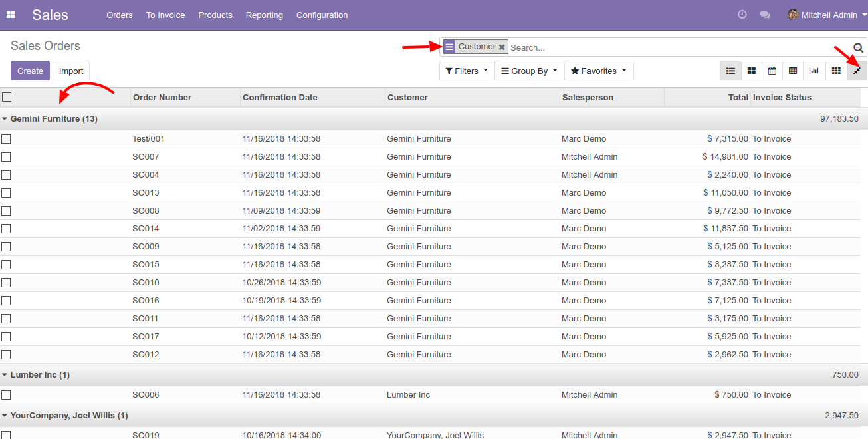The width and height of the screenshot is (868, 439).
Task: Sort by Total column header
Action: tap(707, 97)
